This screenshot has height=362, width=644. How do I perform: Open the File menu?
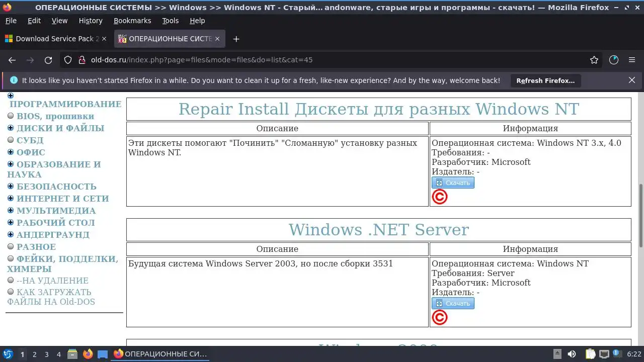(x=11, y=21)
